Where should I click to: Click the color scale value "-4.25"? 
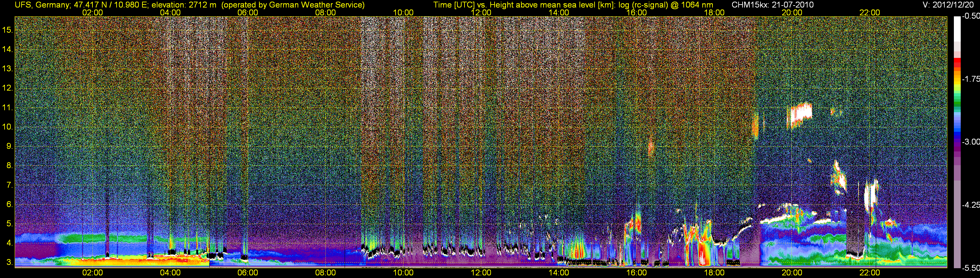pyautogui.click(x=971, y=205)
